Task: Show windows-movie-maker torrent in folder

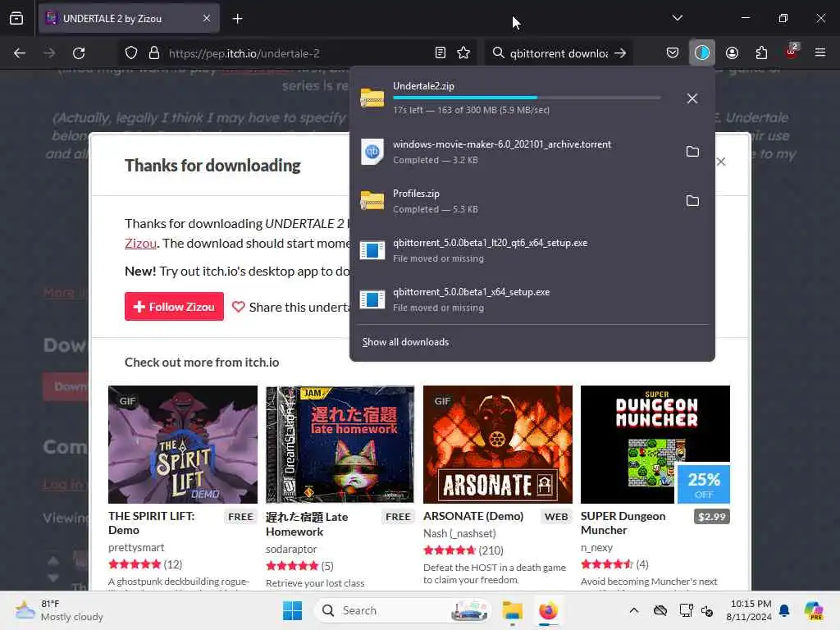Action: pyautogui.click(x=692, y=152)
